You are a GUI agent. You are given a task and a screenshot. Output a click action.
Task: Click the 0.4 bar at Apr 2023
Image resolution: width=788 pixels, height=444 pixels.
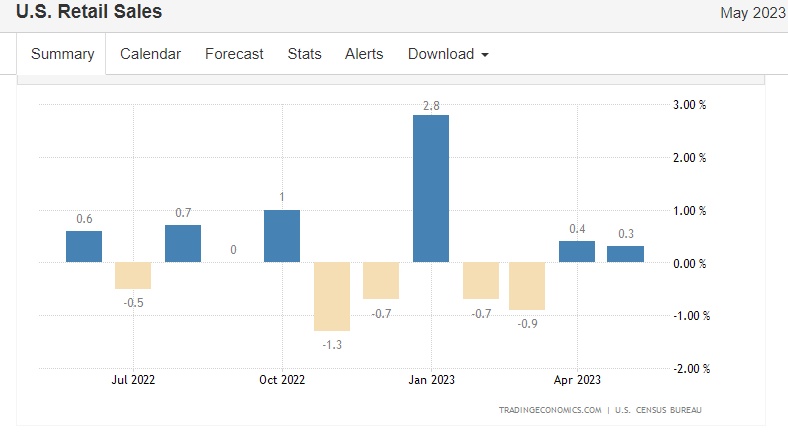[577, 251]
